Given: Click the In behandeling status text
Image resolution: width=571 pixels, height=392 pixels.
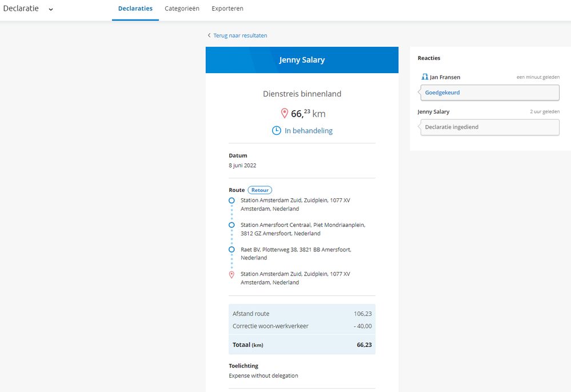Looking at the screenshot, I should tap(309, 131).
